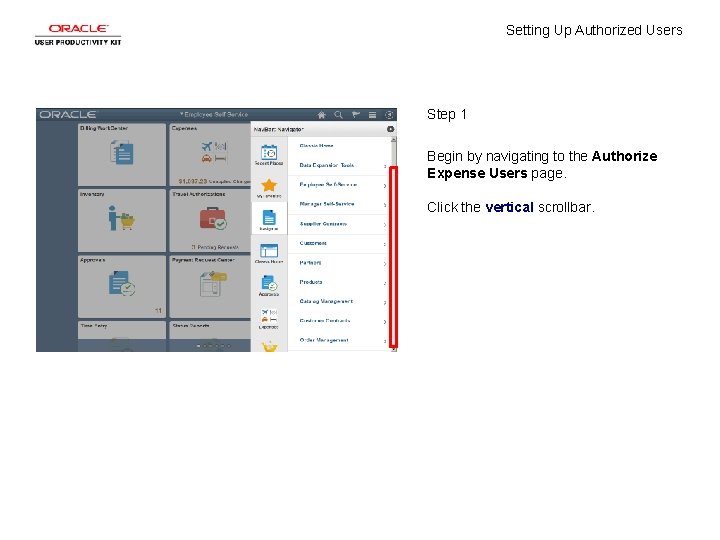Screen dimensions: 720x540
Task: Open the Actions list menu icon
Action: pos(372,115)
